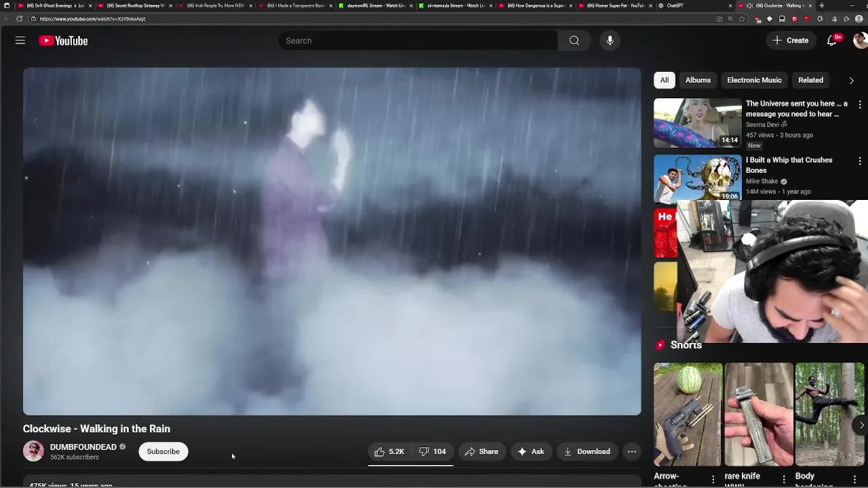
Task: Open the favorites star list icon
Action: point(846,19)
